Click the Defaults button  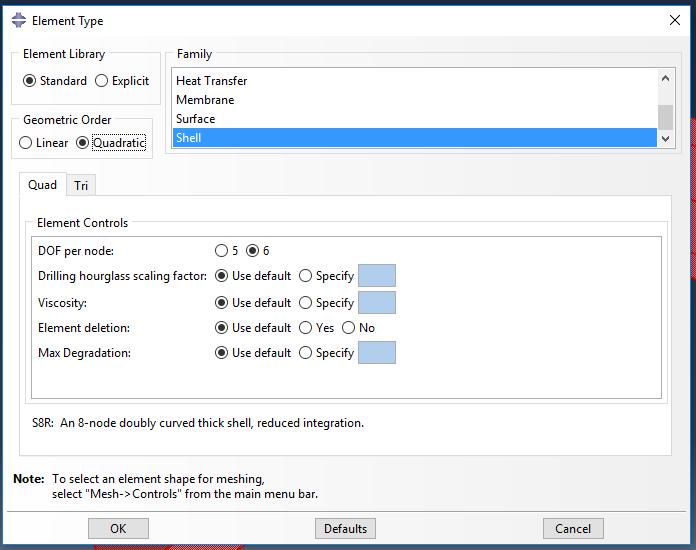click(x=345, y=528)
